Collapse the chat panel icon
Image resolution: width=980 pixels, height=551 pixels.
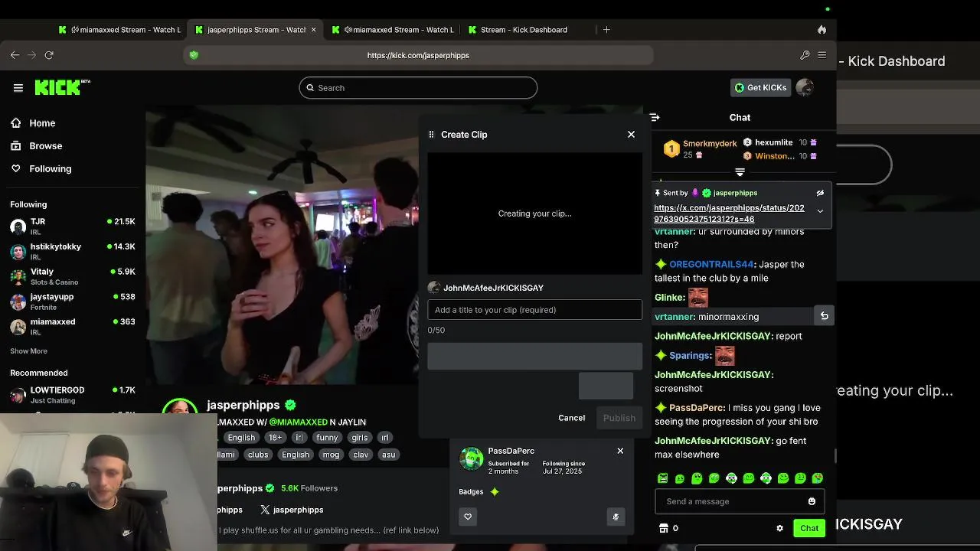[x=655, y=118]
